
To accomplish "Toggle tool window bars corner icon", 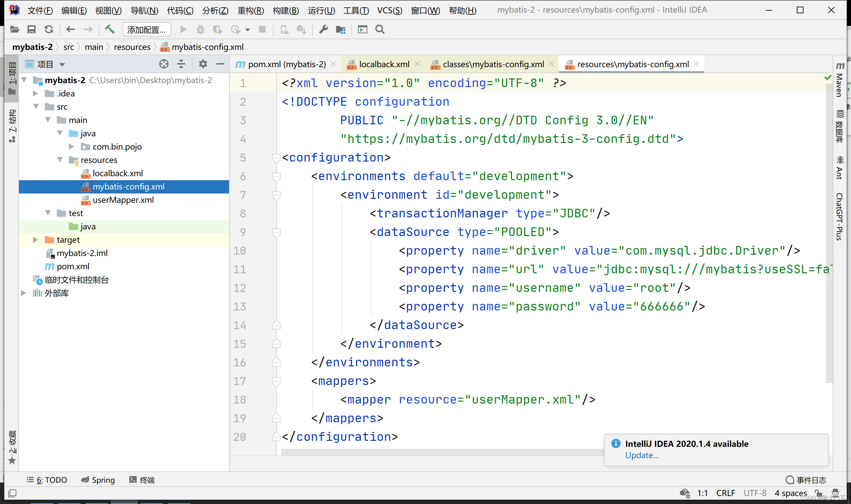I will pyautogui.click(x=12, y=493).
